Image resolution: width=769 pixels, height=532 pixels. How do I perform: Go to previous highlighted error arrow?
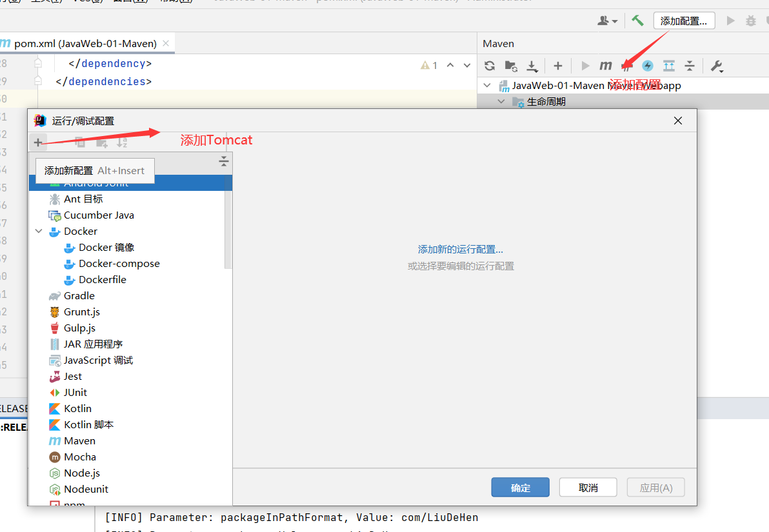(x=450, y=65)
